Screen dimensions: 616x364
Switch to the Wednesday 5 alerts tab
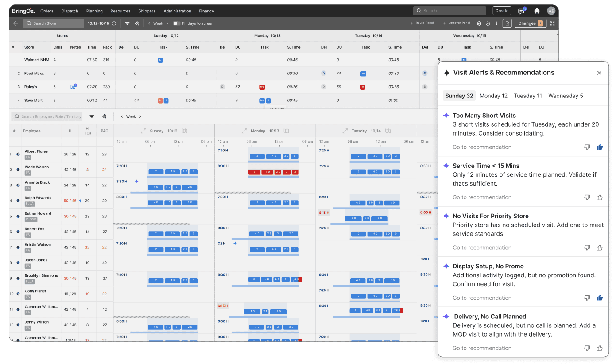coord(566,96)
